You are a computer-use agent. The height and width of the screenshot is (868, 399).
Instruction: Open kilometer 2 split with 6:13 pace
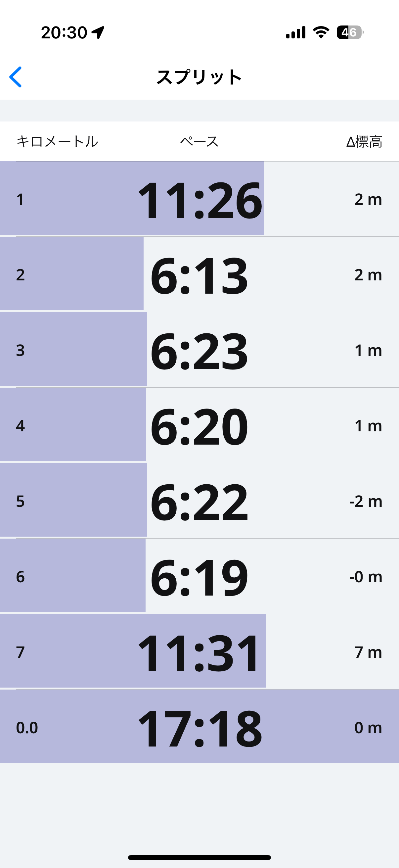(x=199, y=275)
